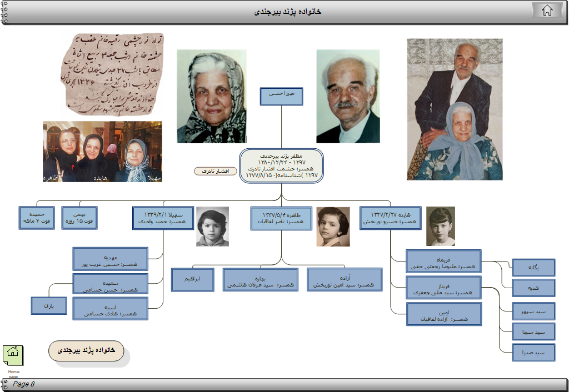
Task: Click the home icon in the top-right header
Action: (547, 11)
